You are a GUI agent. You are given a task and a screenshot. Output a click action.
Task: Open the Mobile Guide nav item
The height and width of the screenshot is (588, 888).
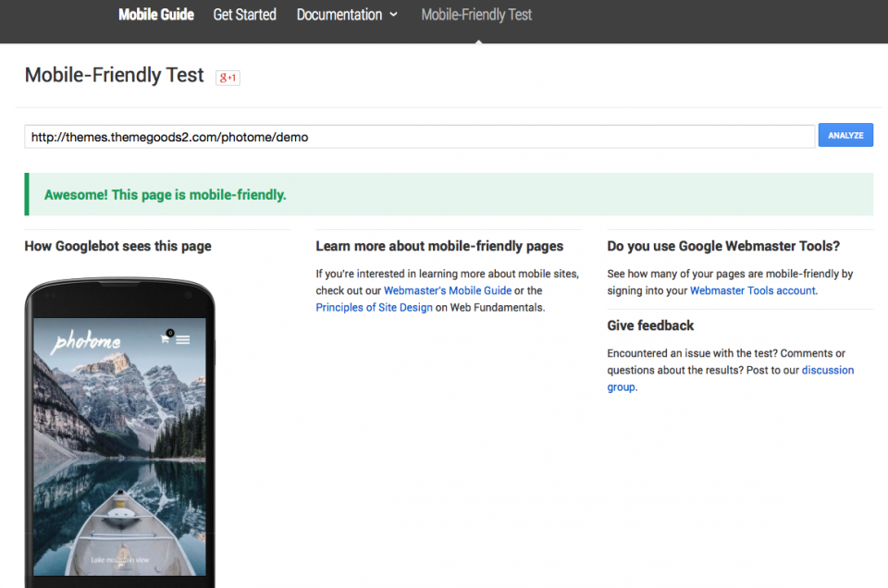[x=155, y=15]
